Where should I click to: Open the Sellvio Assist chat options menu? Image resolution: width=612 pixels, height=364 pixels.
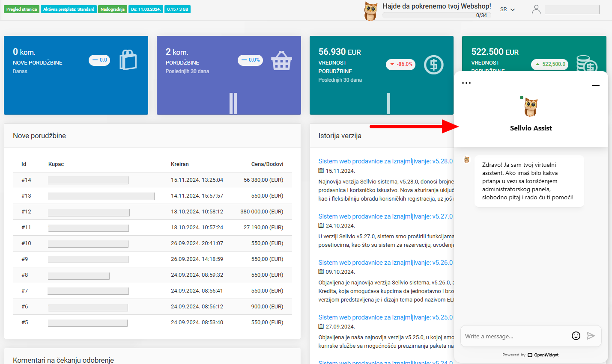point(466,83)
